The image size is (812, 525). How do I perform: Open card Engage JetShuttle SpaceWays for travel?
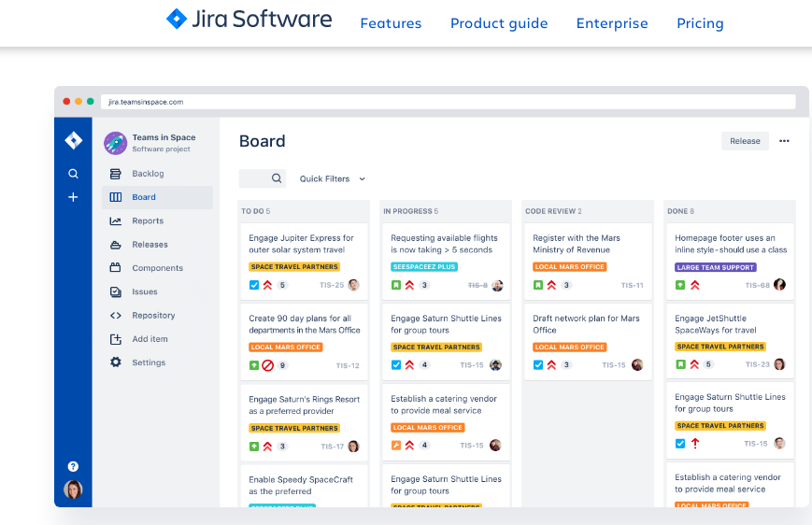click(730, 341)
